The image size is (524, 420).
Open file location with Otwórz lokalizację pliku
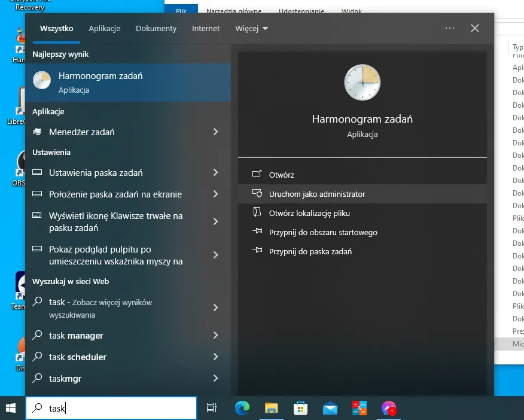click(x=309, y=213)
